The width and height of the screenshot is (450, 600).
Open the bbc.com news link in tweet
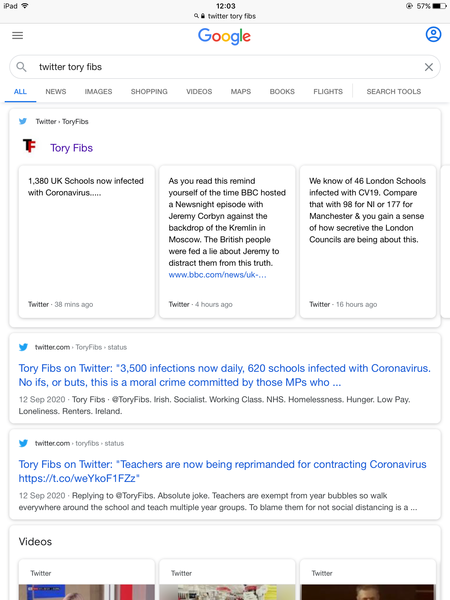coord(217,275)
